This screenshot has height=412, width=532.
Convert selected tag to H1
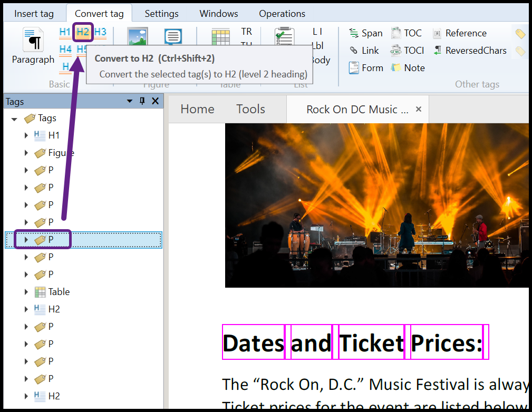coord(64,32)
